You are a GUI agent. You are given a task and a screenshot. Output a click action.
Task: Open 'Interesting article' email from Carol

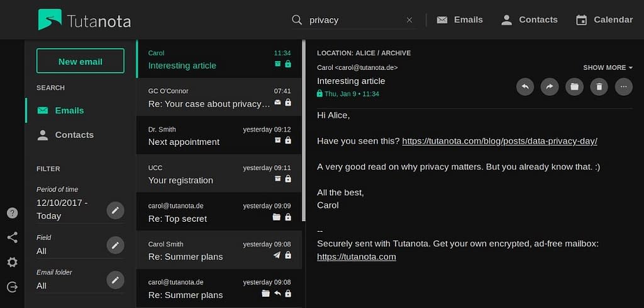219,59
